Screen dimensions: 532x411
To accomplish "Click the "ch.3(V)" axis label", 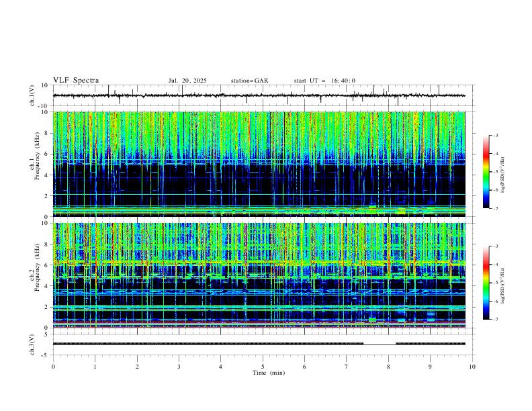I will click(32, 345).
